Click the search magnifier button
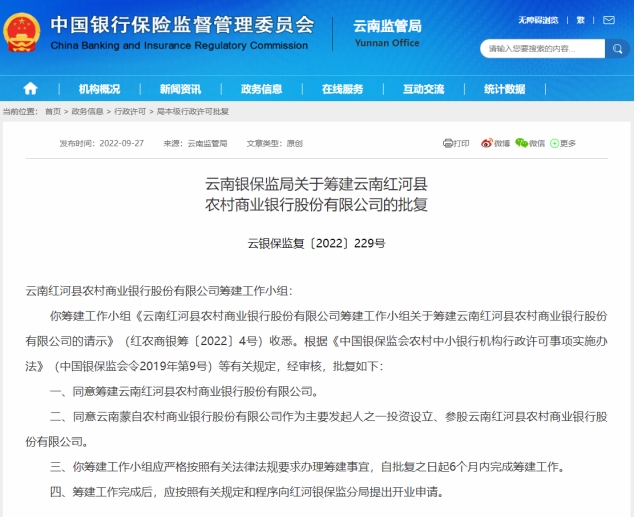 click(x=617, y=49)
